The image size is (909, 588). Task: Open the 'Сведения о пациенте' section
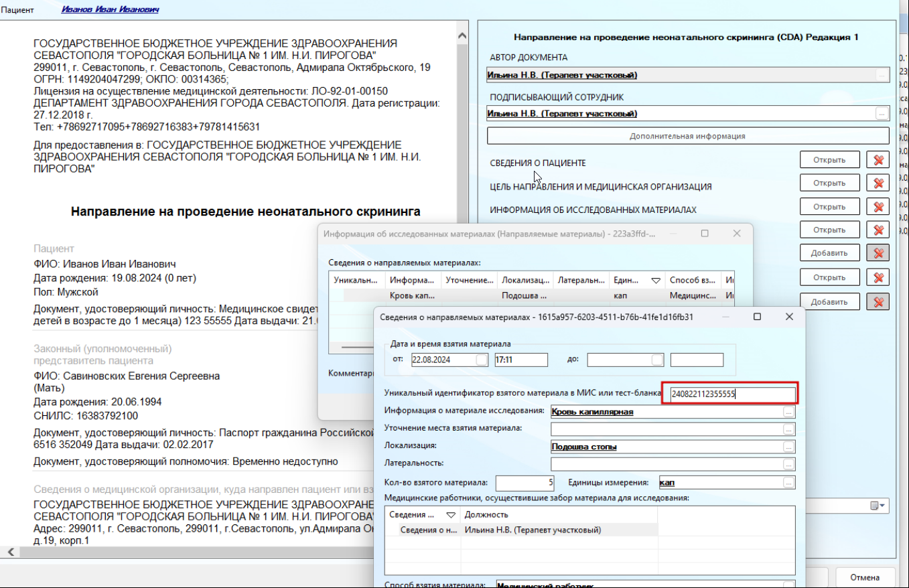click(829, 160)
